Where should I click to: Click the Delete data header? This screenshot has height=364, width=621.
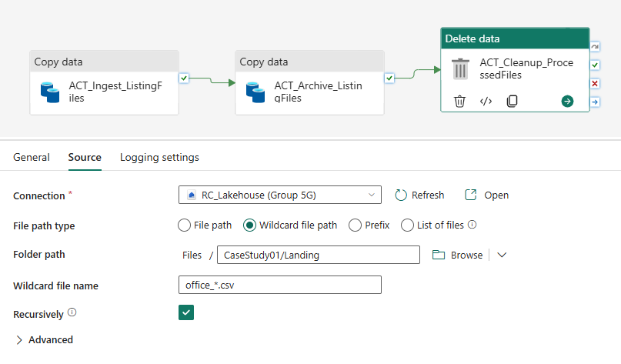516,38
